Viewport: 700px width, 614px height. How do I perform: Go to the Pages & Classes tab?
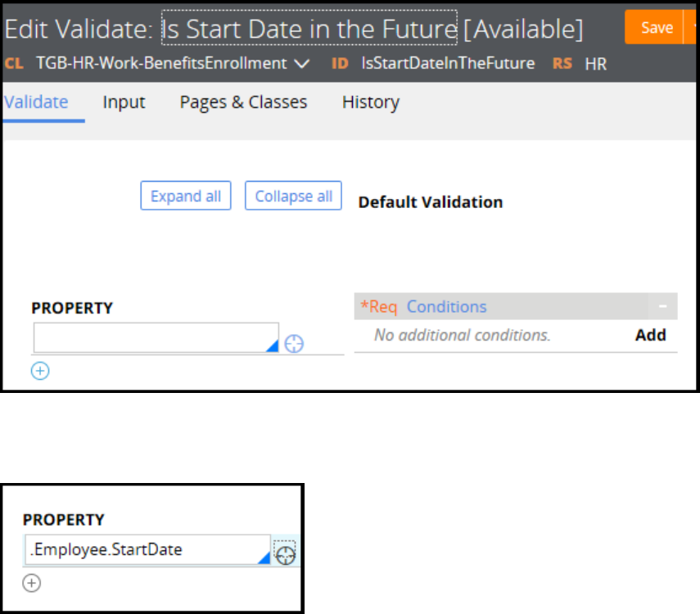tap(243, 102)
